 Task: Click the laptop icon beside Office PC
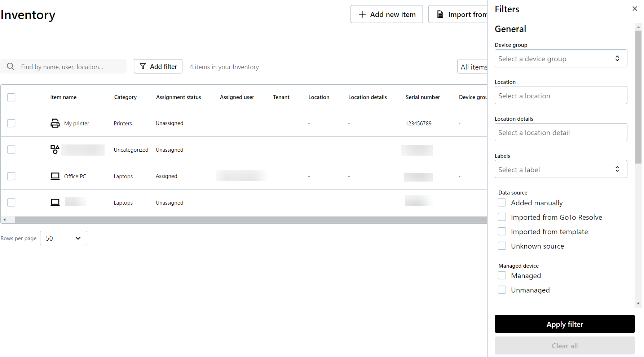[x=55, y=176]
